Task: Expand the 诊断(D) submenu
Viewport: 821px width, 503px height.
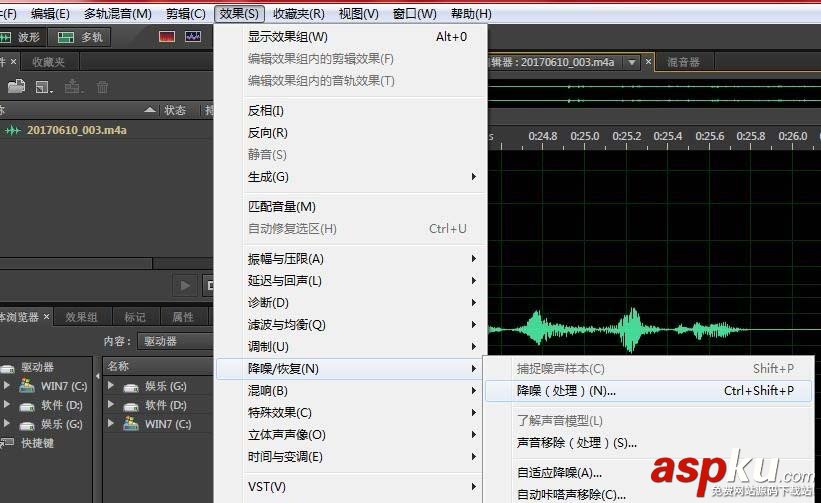Action: click(x=351, y=303)
